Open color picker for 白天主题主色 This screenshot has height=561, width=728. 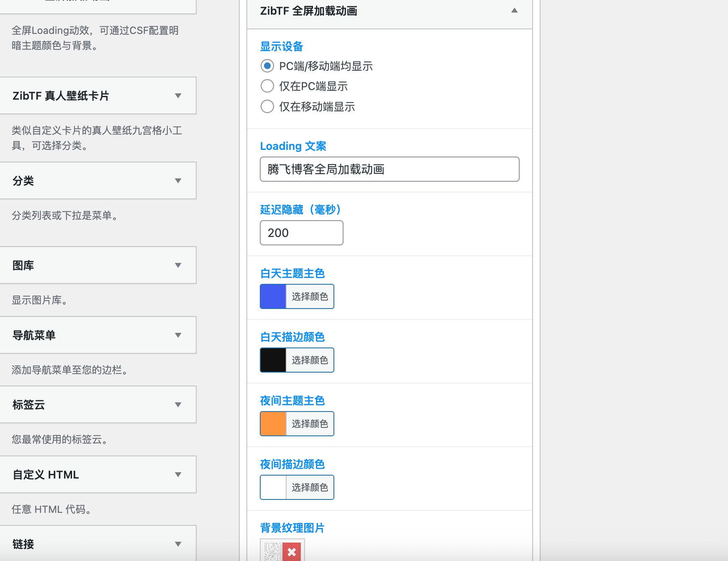click(310, 296)
